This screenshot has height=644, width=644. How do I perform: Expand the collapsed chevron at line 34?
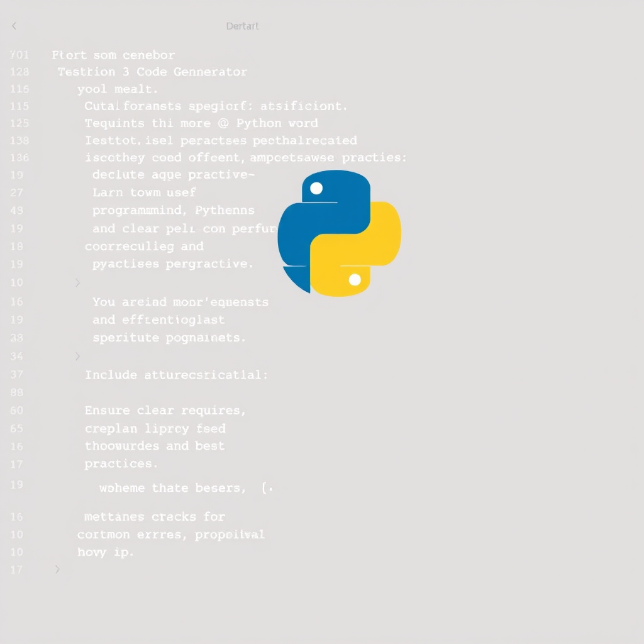[x=78, y=356]
